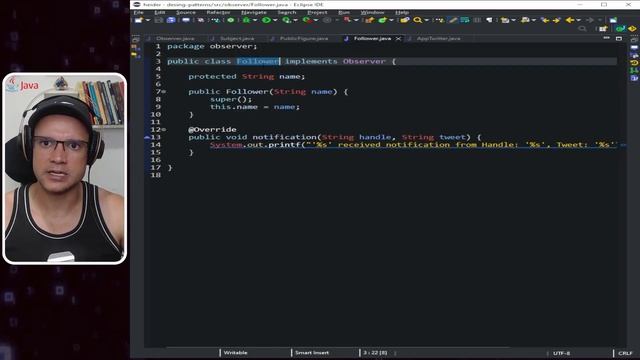640x360 pixels.
Task: Click the 3 : 22 cursor position field
Action: 375,353
